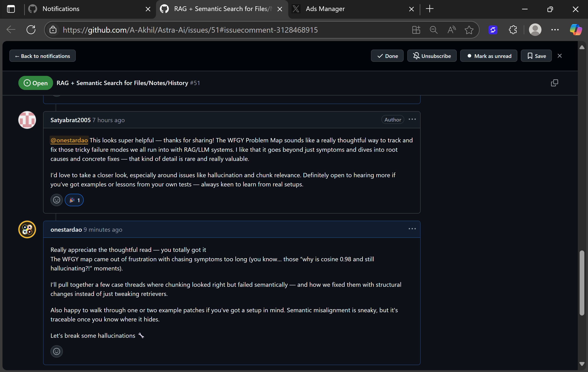Click the browser refresh icon
The height and width of the screenshot is (372, 588).
[31, 30]
